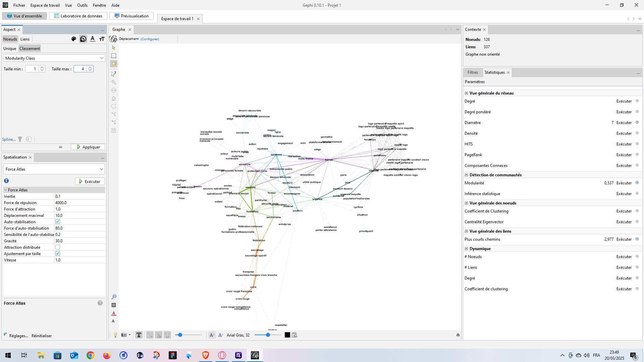644x362 pixels.
Task: Click the label size icon in Aspect
Action: click(x=102, y=39)
